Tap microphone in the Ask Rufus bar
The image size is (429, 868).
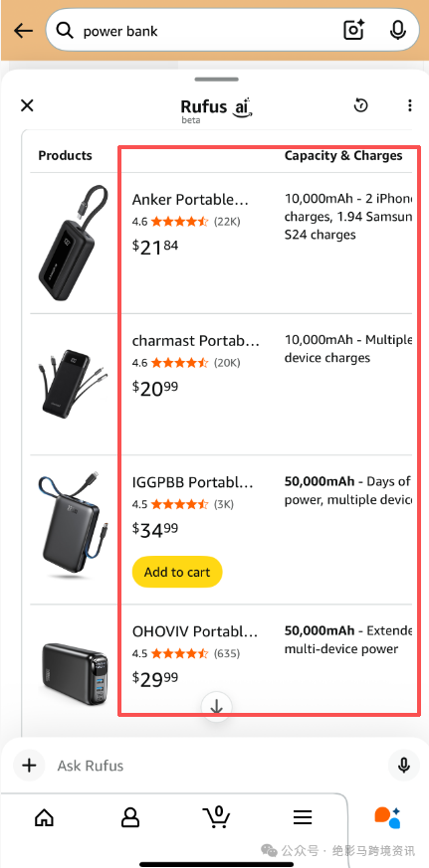pos(403,766)
